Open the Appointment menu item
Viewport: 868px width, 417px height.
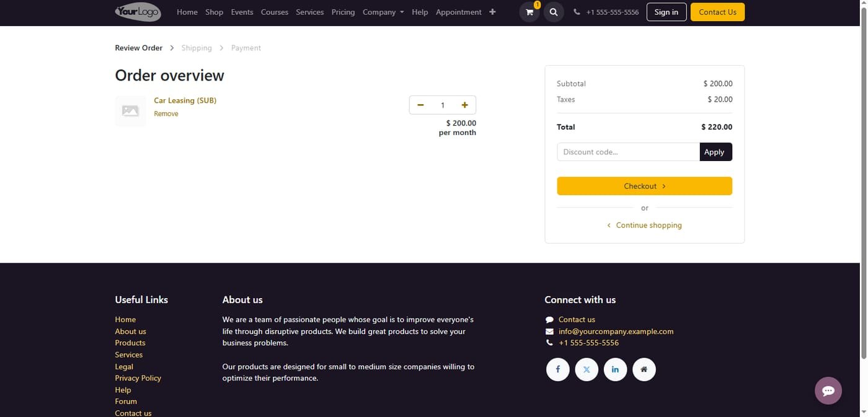[459, 12]
